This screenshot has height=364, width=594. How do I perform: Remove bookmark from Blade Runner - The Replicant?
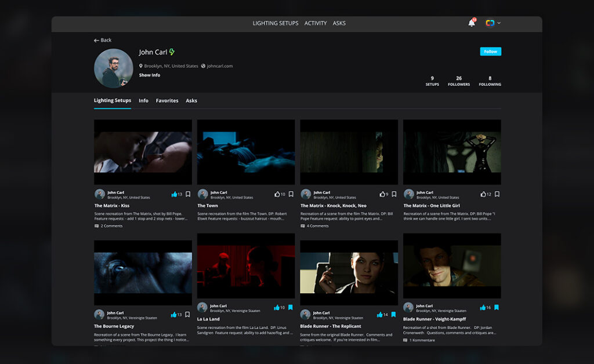click(394, 314)
